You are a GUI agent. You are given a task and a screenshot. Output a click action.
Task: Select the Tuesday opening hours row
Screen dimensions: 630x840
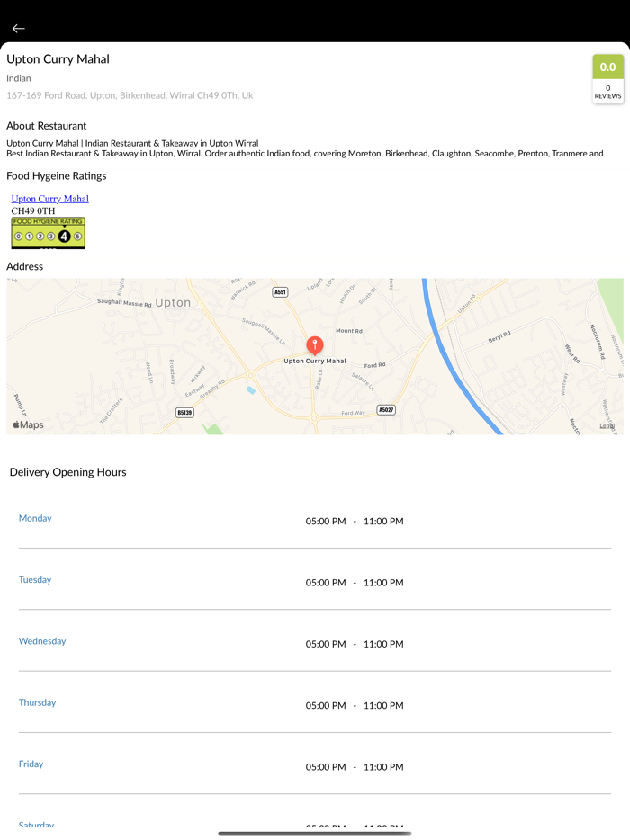(315, 580)
